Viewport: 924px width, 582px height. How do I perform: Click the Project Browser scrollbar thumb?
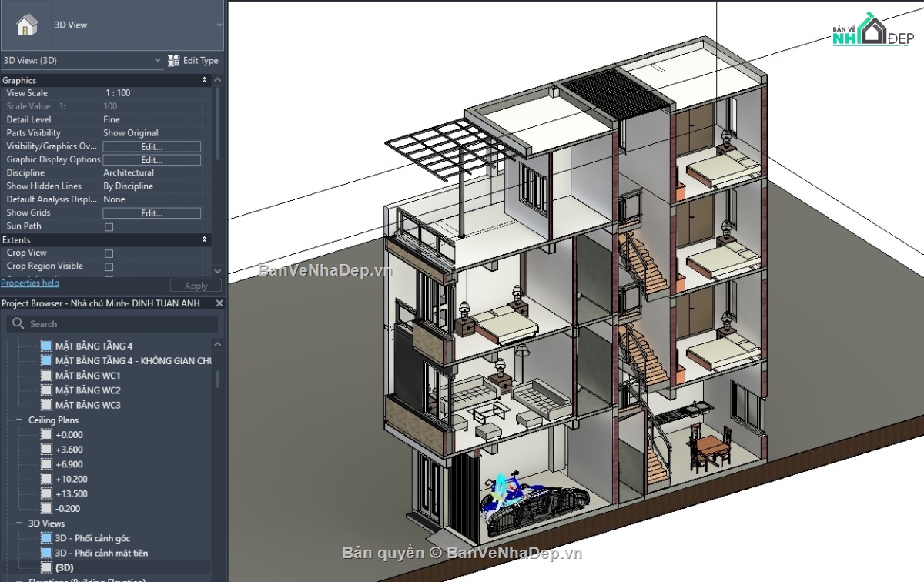pos(217,379)
